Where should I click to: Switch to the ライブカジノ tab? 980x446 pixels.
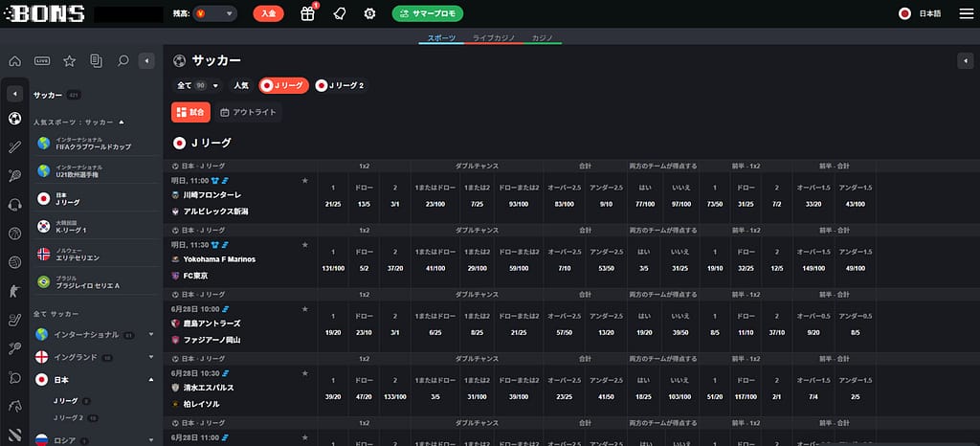494,38
